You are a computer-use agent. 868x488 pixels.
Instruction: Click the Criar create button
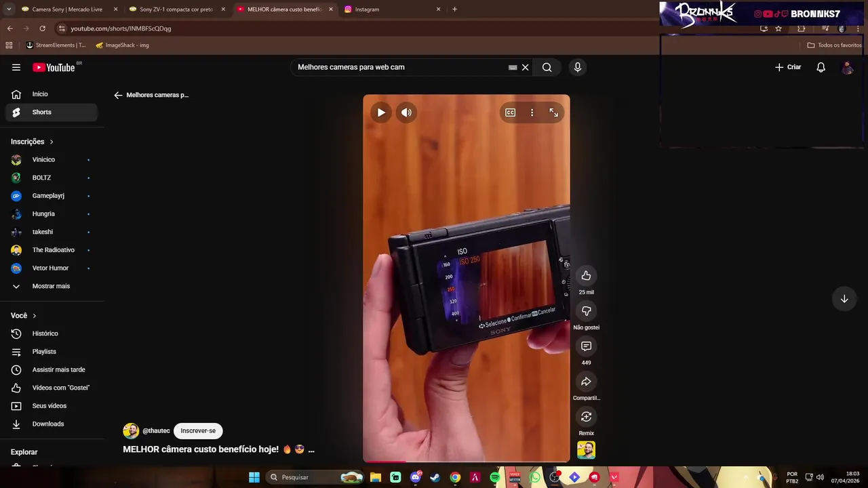pos(788,67)
